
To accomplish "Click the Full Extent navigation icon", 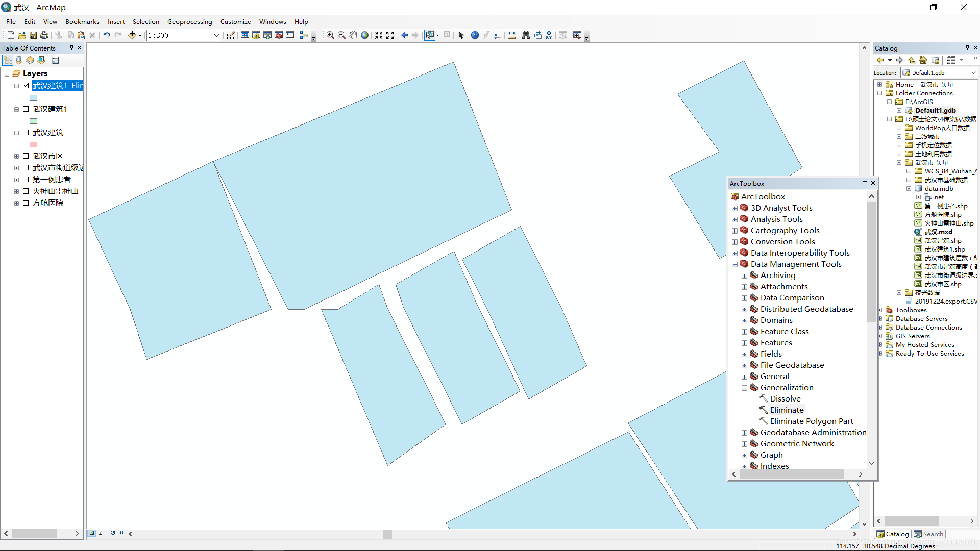I will pos(365,35).
